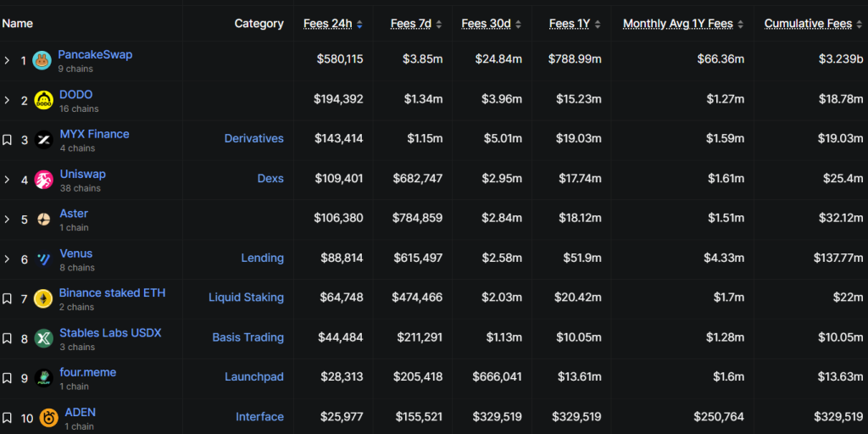Sort by Cumulative Fees column

tap(813, 24)
